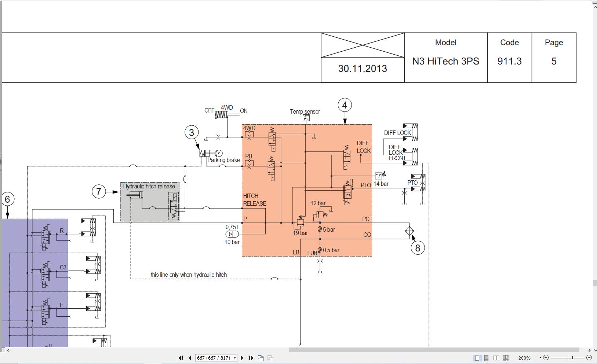Screen dimensions: 597x364
Task: Click the '5 bar' check valve label
Action: (329, 230)
